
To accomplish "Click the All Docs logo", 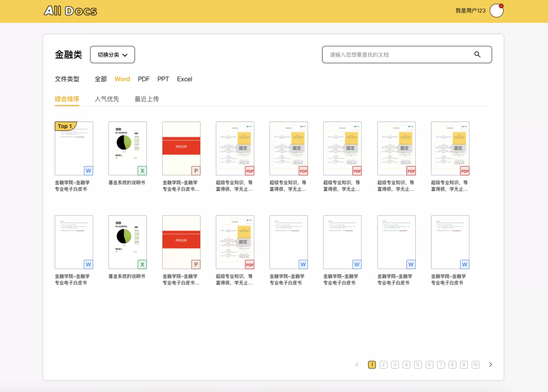I will [70, 11].
